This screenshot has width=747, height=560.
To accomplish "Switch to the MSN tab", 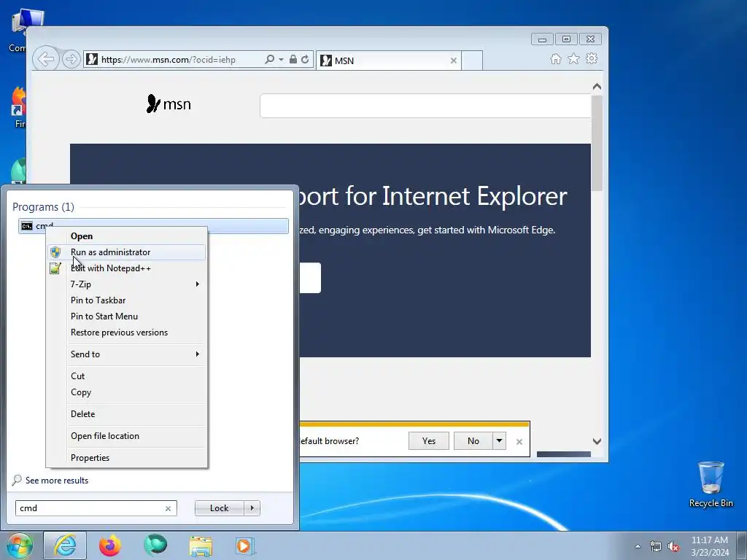I will 388,61.
